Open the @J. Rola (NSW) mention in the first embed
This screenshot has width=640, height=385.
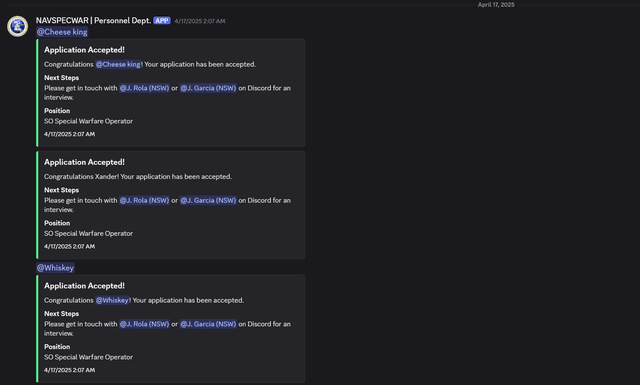[144, 88]
